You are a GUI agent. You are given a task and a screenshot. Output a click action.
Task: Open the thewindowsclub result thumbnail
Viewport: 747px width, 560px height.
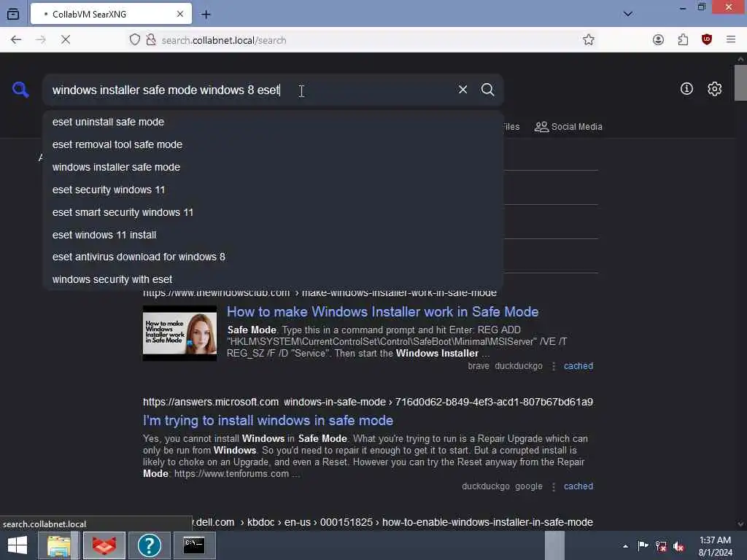tap(179, 333)
